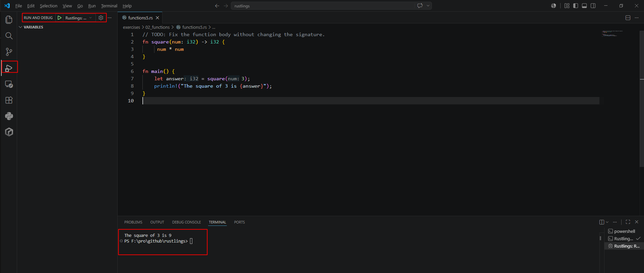
Task: Close the functions5.rs tab
Action: (157, 18)
